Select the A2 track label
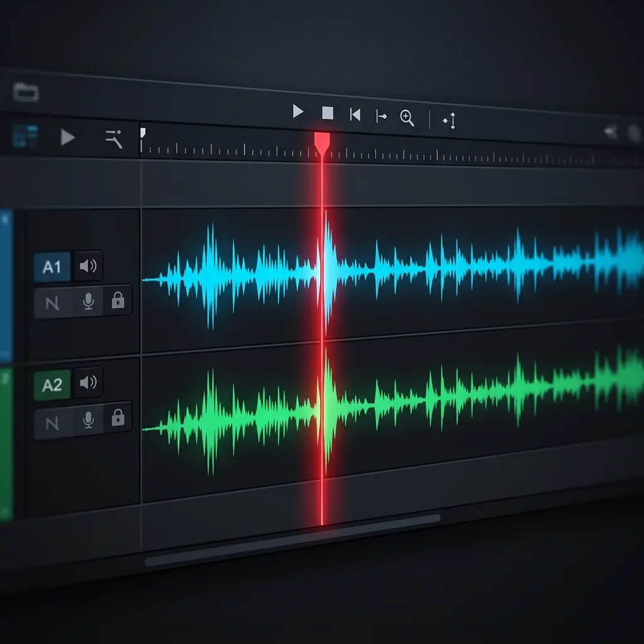 (52, 385)
